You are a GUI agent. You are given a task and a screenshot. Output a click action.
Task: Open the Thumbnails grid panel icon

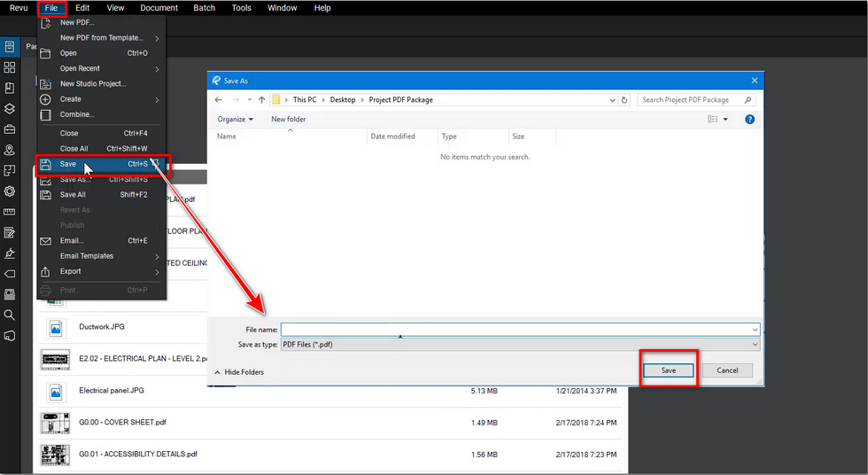click(10, 67)
